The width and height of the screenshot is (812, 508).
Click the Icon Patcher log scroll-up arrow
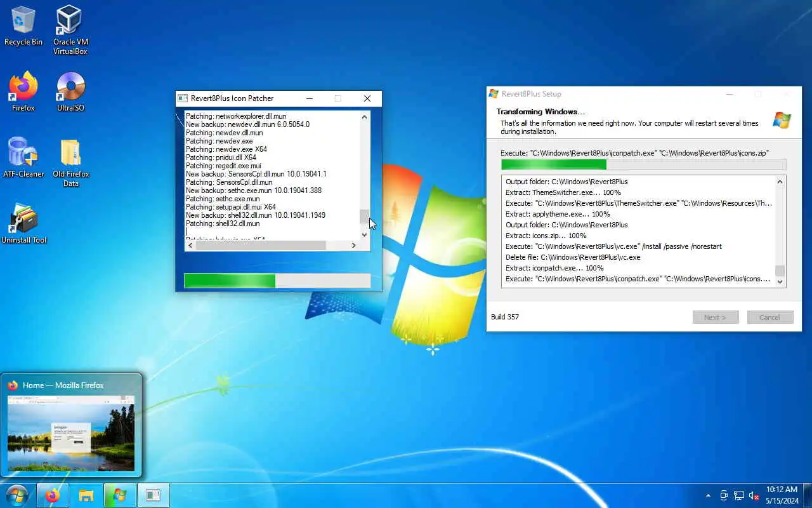[365, 117]
